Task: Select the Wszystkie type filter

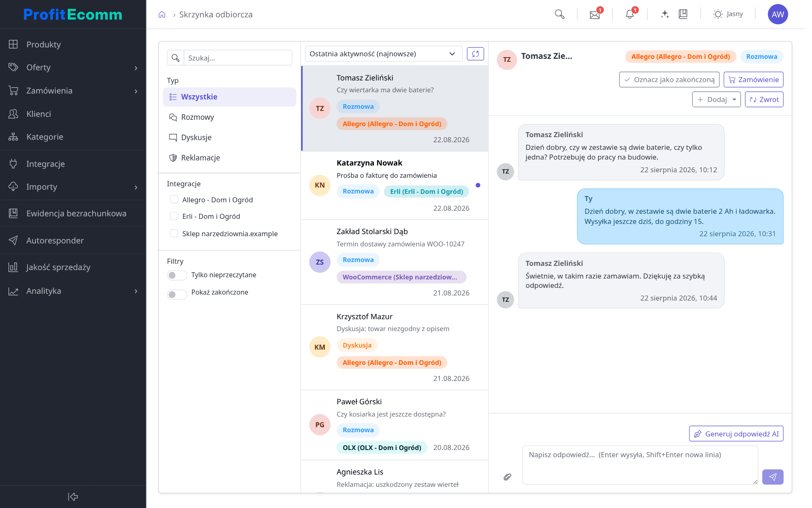Action: [x=229, y=97]
